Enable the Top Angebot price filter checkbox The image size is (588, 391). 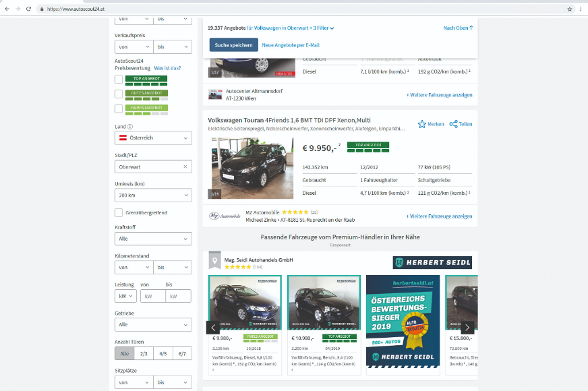[x=119, y=79]
